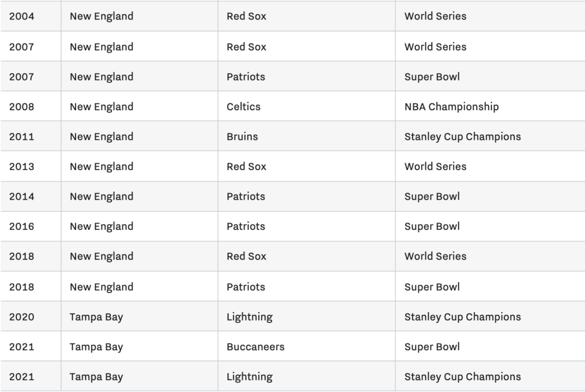Select Patriots in the 2014 row
Screen dimensions: 585x392
point(306,196)
